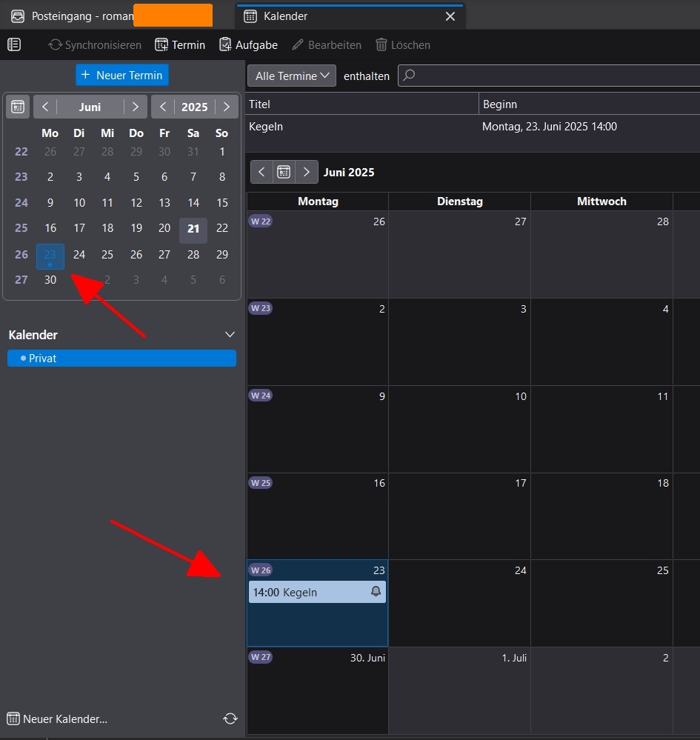Click the Neuer Termin button
This screenshot has width=700, height=740.
click(122, 76)
